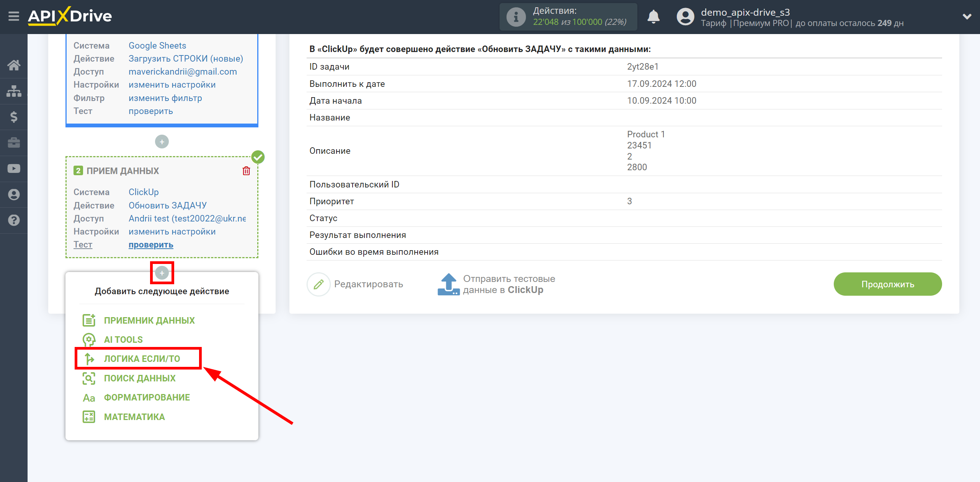The height and width of the screenshot is (482, 980).
Task: Click the data search icon
Action: 89,378
